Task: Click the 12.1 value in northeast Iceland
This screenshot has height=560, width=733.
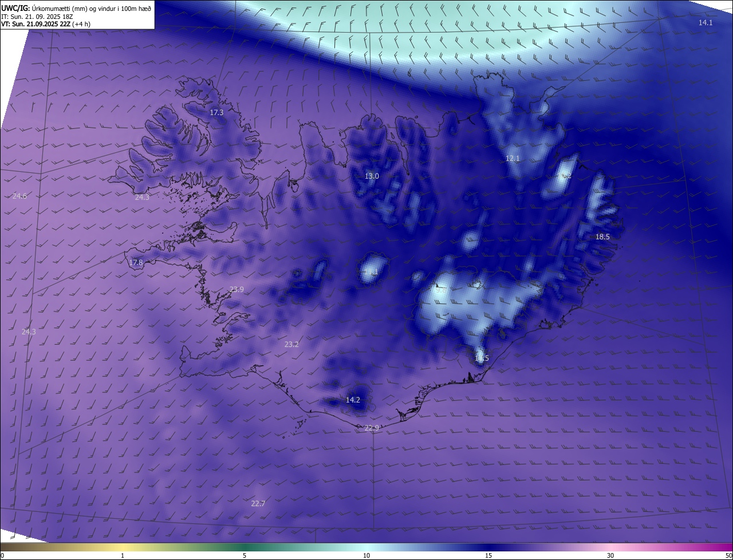Action: click(x=513, y=158)
